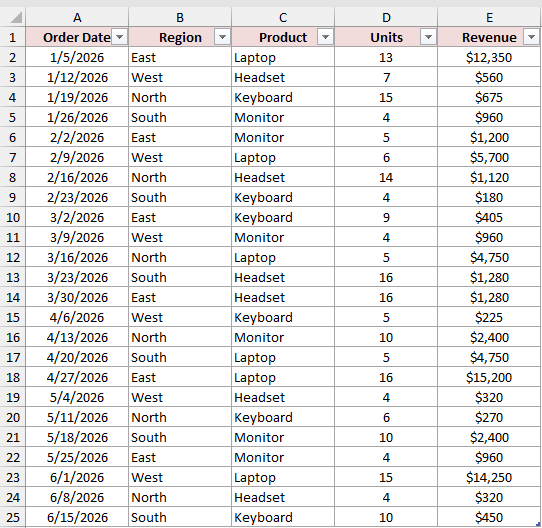Select revenue cell $675
This screenshot has height=528, width=542.
[x=489, y=97]
